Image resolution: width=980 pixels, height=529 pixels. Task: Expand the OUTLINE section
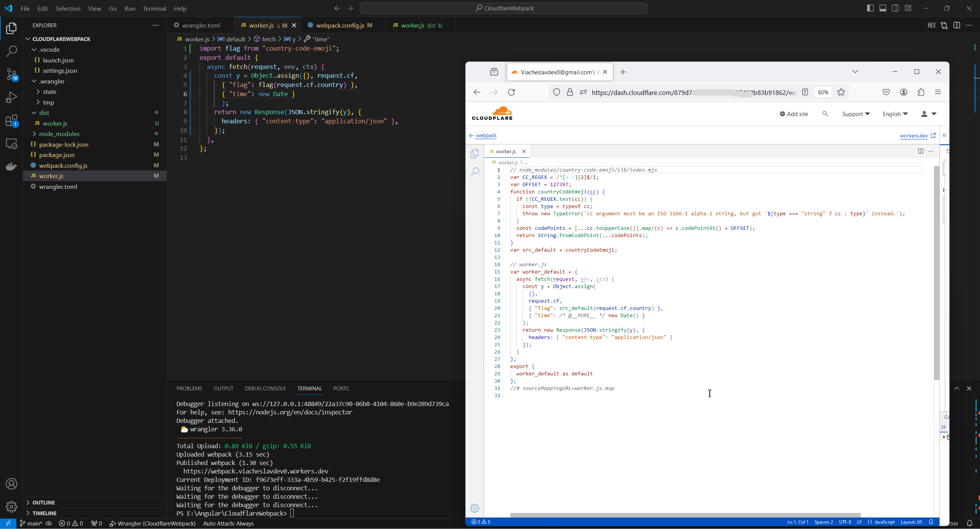point(44,502)
